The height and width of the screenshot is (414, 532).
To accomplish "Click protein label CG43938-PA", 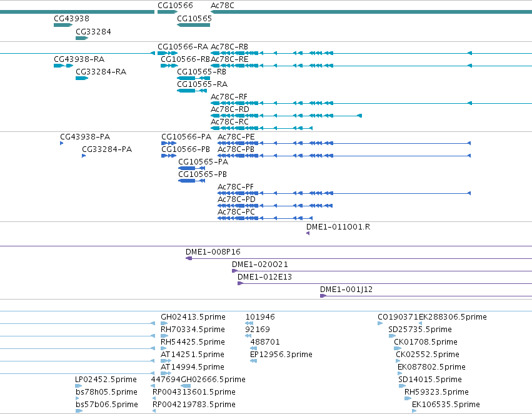I will point(85,137).
